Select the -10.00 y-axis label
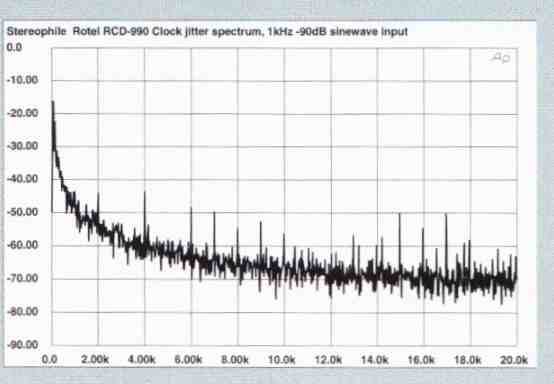 click(x=22, y=80)
